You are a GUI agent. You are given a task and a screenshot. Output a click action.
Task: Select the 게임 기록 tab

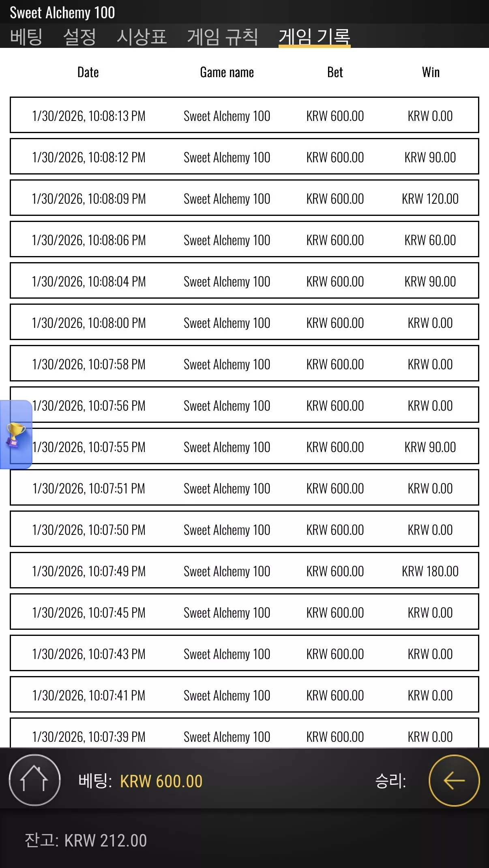click(314, 37)
